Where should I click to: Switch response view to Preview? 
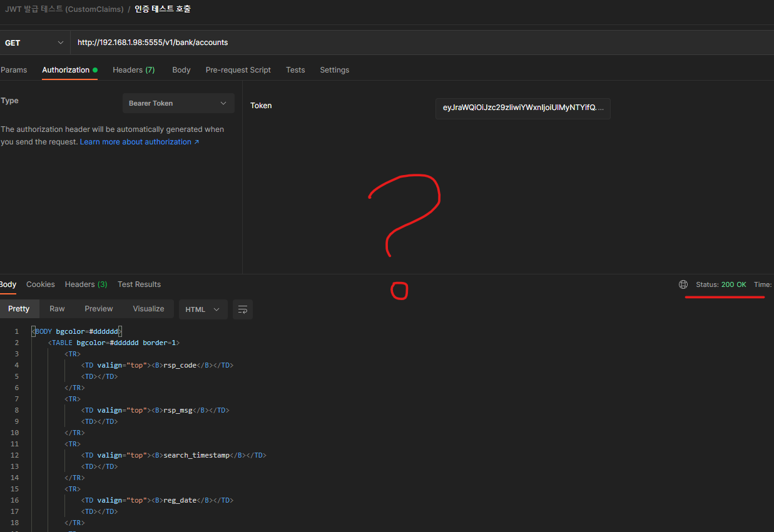(99, 309)
